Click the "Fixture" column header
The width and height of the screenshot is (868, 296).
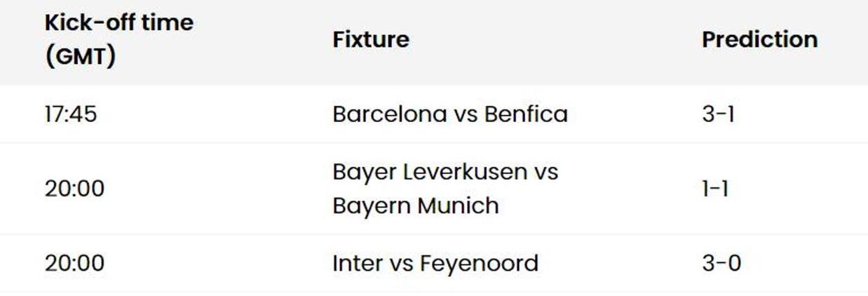tap(370, 39)
